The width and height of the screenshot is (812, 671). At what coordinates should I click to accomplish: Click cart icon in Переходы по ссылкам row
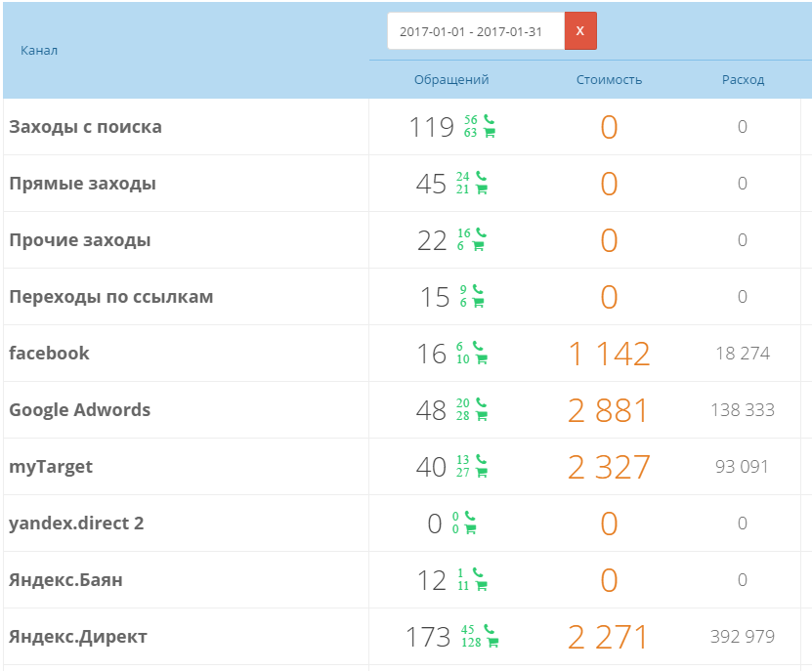tap(478, 303)
